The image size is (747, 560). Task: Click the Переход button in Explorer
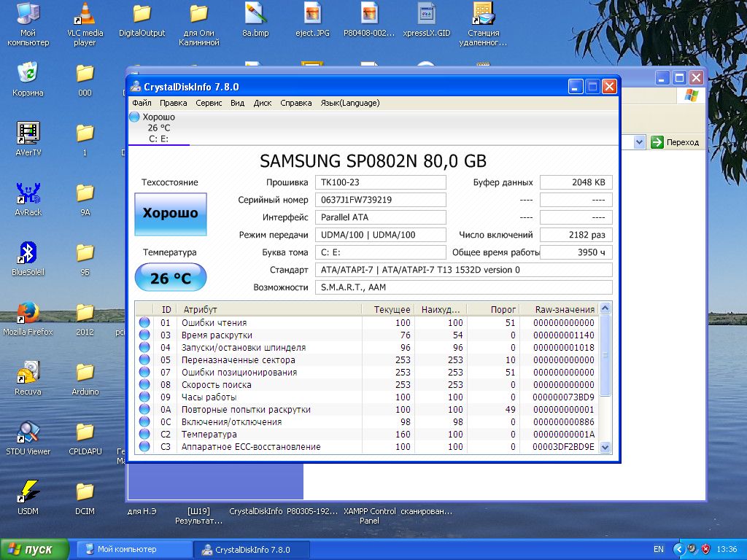tap(676, 142)
